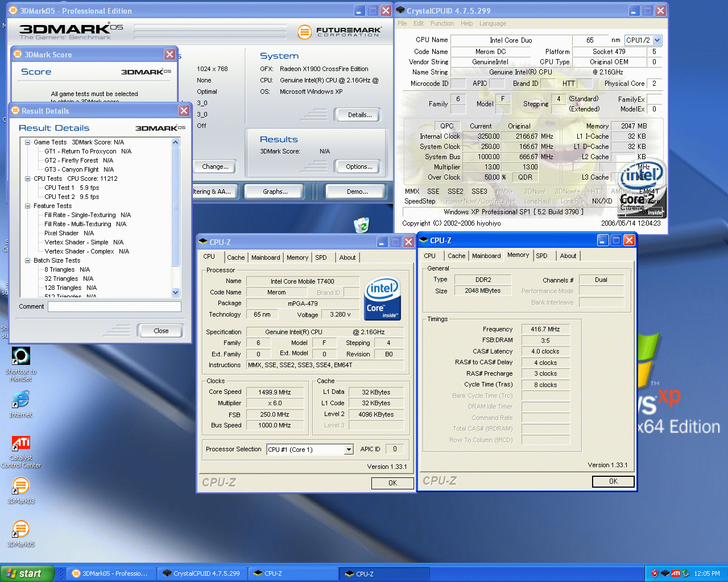Click the Safely Remove Hardware tray icon
728x582 pixels.
tap(685, 573)
